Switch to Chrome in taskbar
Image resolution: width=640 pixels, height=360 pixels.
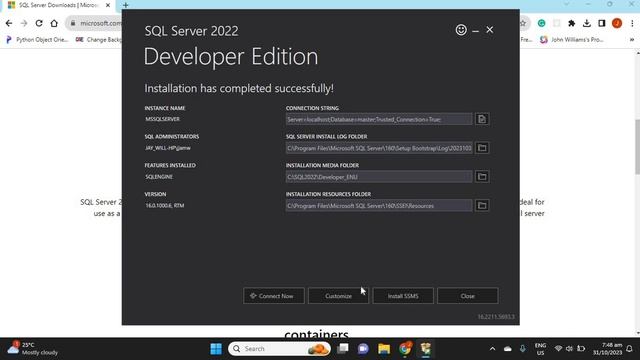[405, 349]
